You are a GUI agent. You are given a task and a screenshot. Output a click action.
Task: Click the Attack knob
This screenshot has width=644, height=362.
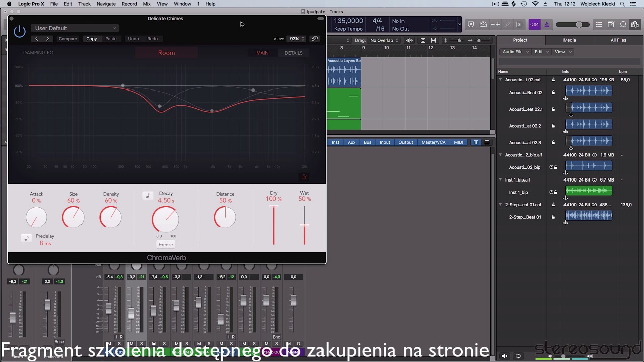click(36, 218)
